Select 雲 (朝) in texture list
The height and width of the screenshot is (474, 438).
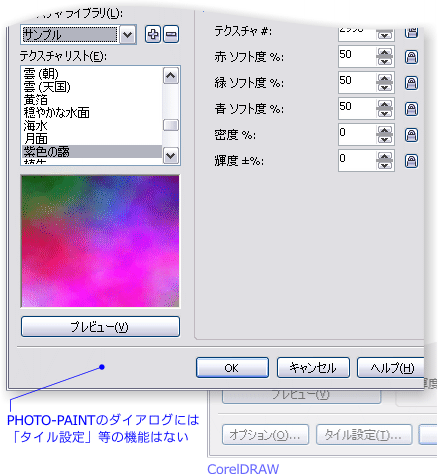tap(92, 74)
